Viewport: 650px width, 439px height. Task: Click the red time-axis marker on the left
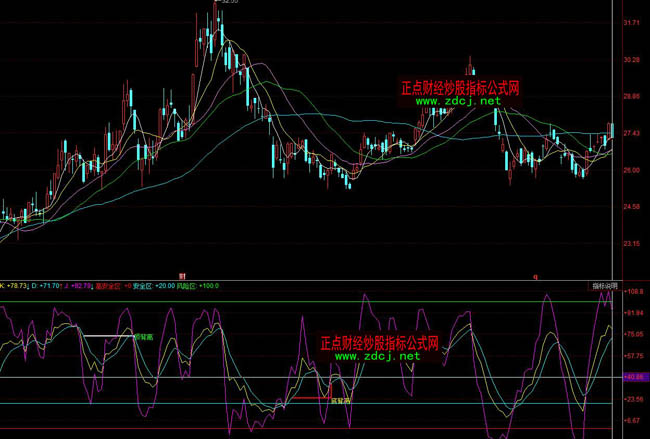(182, 275)
